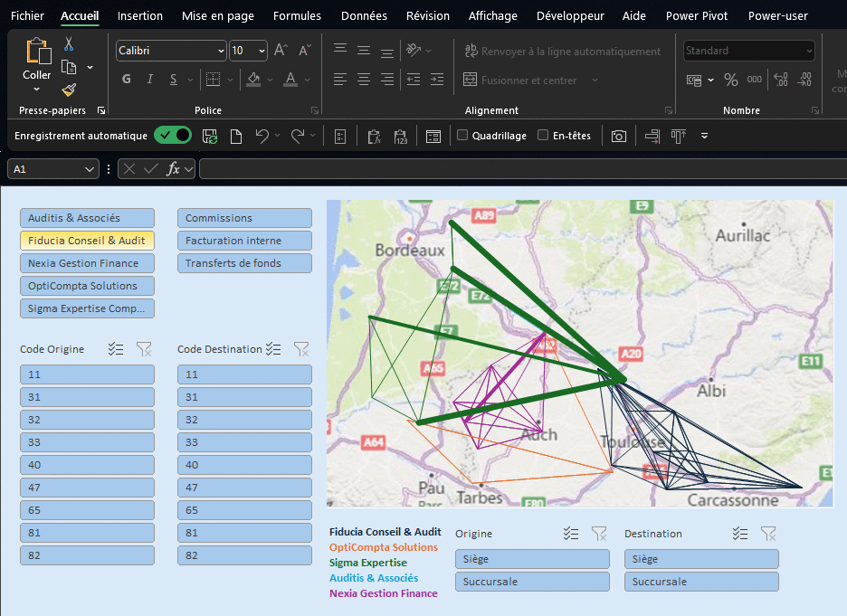Toggle multi-select on Destination slicer
847x616 pixels.
[740, 534]
